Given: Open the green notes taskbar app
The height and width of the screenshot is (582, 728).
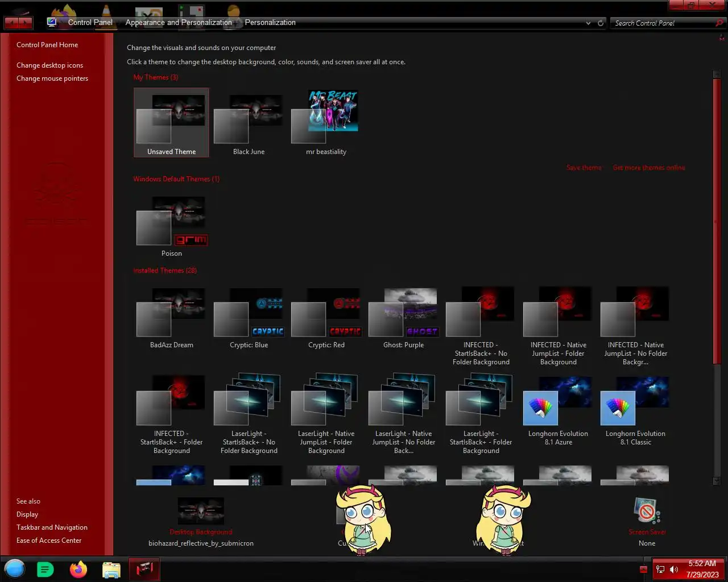Looking at the screenshot, I should 45,569.
